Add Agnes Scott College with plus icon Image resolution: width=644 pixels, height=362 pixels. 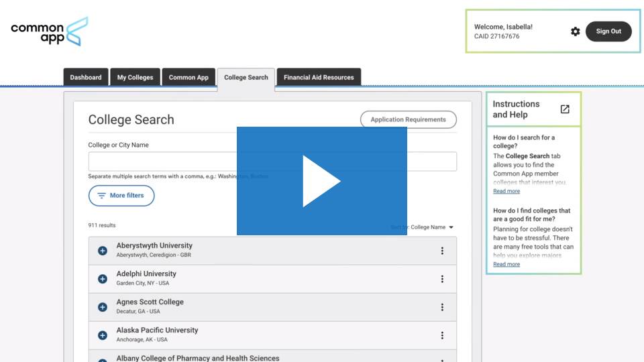click(103, 307)
